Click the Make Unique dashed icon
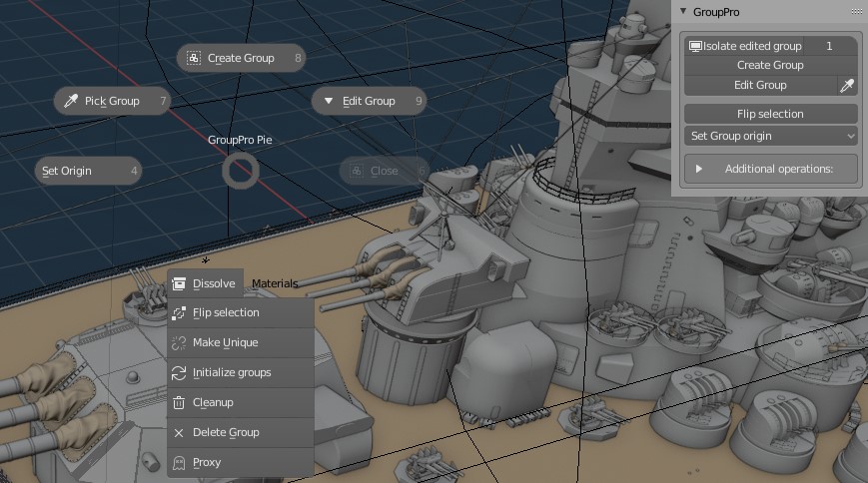This screenshot has height=483, width=868. tap(179, 343)
